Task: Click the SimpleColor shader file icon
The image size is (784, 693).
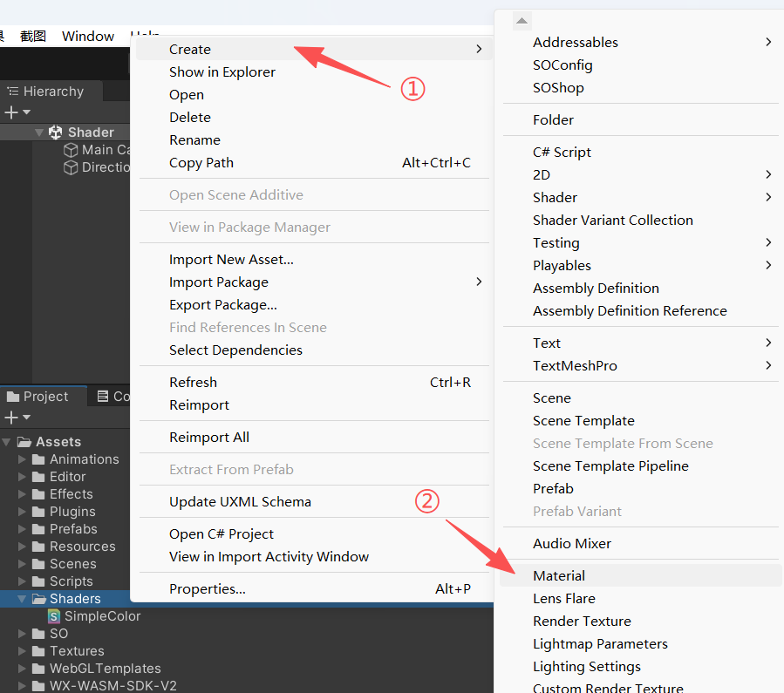Action: [55, 616]
